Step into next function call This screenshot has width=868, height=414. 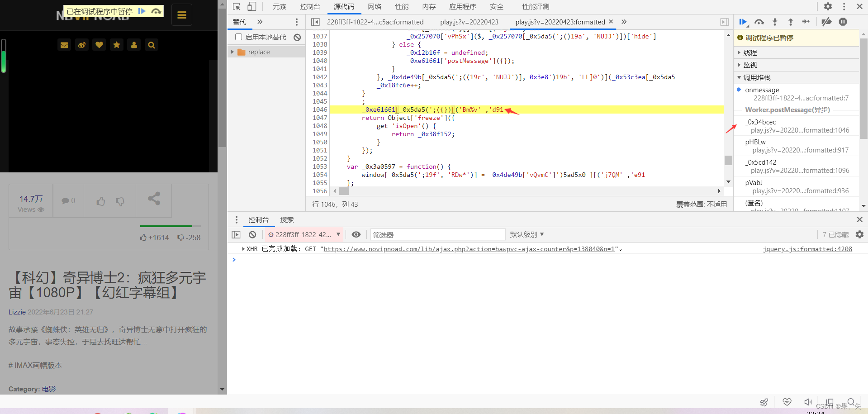pos(775,22)
